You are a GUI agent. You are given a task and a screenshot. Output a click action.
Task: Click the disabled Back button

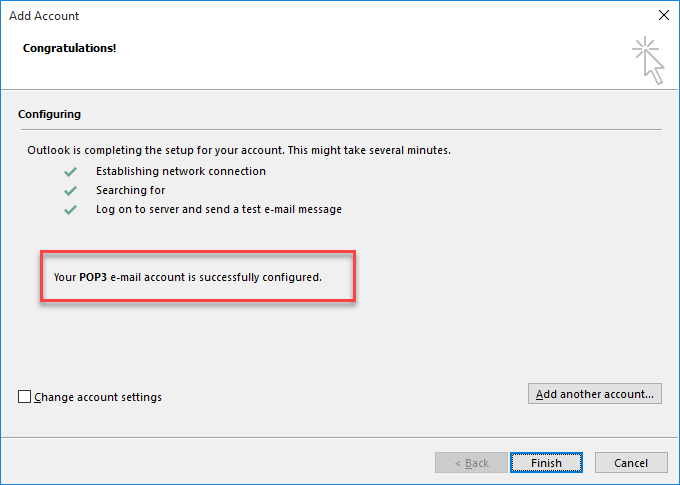tap(471, 463)
